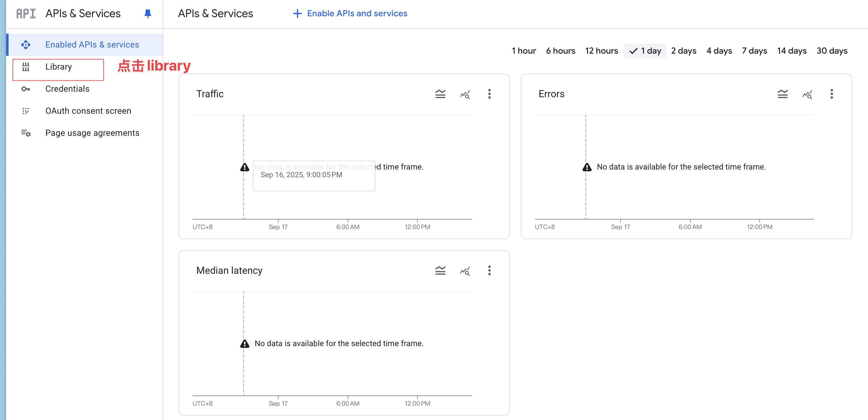Click the Library grid icon

tap(25, 67)
